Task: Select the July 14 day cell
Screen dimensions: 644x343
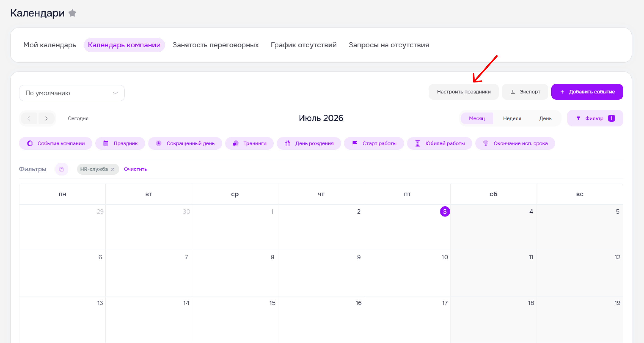Action: point(149,319)
